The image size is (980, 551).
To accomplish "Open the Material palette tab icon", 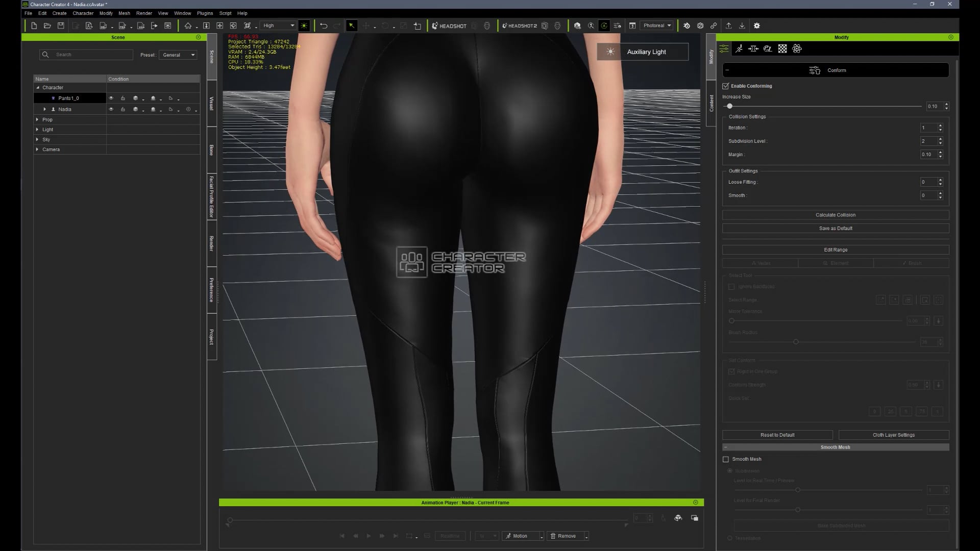I will [x=768, y=48].
